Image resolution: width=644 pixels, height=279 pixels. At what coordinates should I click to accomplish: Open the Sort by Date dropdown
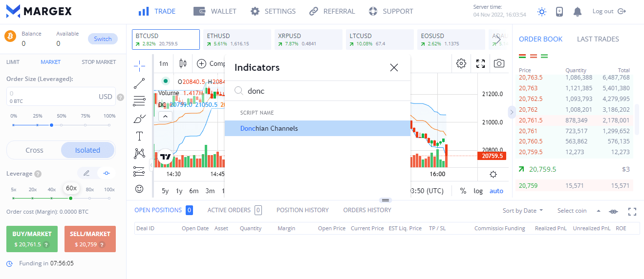[522, 211]
